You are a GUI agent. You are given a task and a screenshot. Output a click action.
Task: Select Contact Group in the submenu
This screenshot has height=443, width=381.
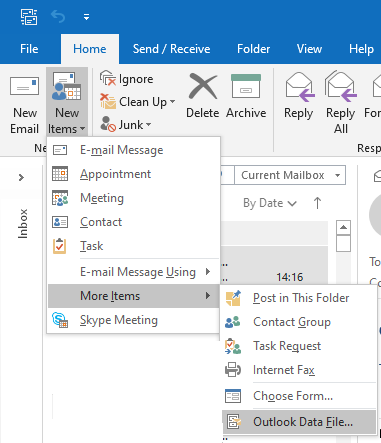(x=299, y=322)
